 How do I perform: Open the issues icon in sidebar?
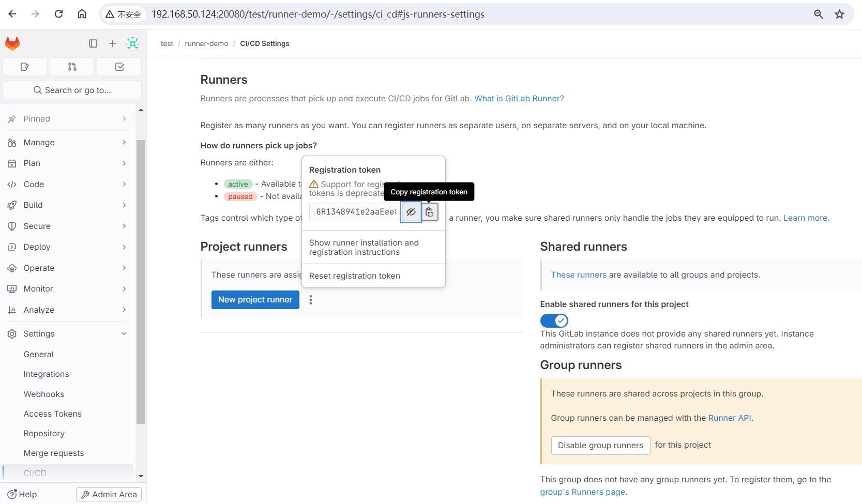25,67
